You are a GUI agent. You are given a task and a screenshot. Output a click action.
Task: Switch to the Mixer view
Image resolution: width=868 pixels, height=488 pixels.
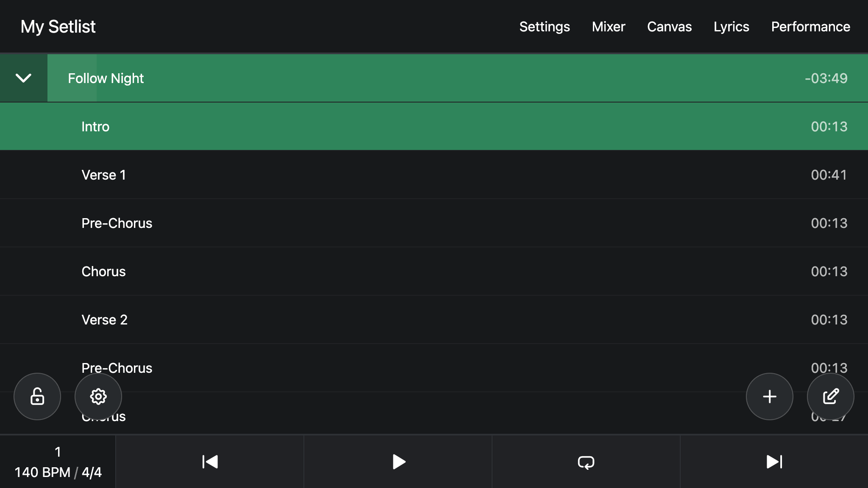click(609, 27)
